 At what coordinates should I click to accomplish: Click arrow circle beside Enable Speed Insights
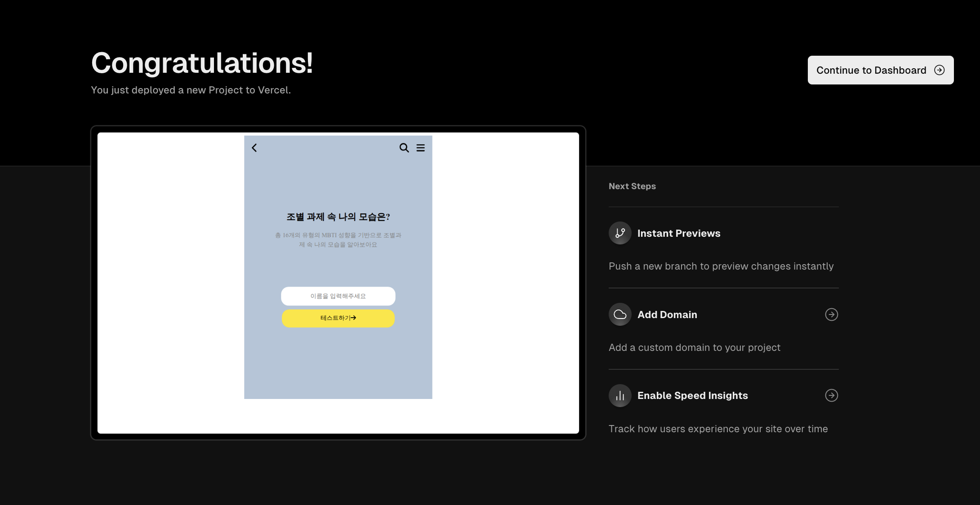831,395
